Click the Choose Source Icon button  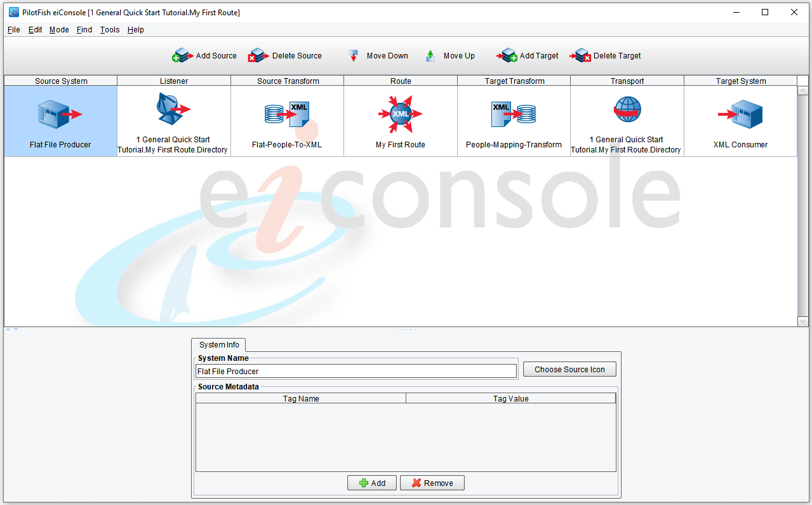[569, 370]
